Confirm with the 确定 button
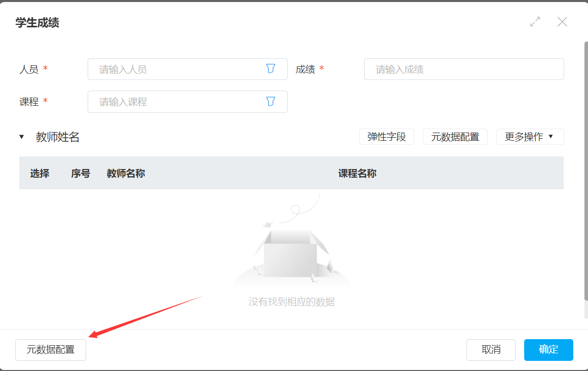Image resolution: width=588 pixels, height=371 pixels. (548, 350)
